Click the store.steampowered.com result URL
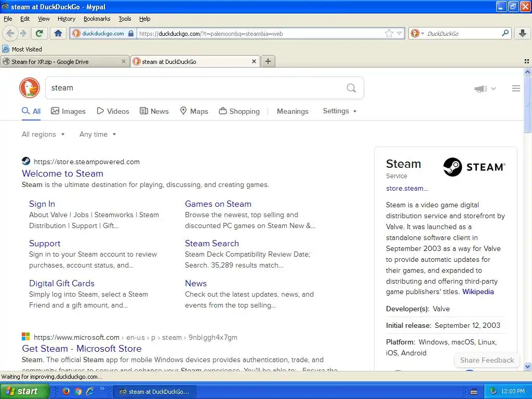This screenshot has height=399, width=532. click(x=87, y=162)
